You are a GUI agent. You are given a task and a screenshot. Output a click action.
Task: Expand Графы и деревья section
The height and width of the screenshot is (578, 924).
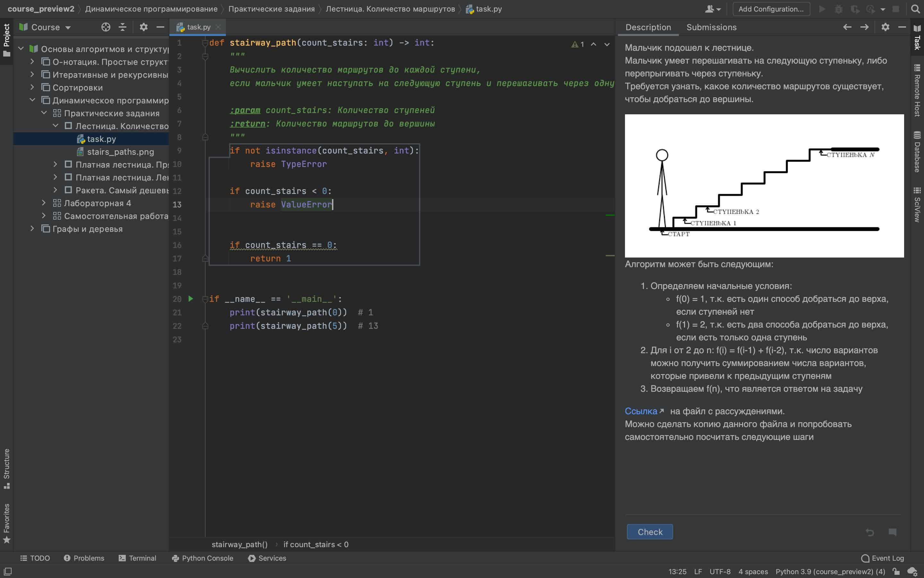coord(32,229)
